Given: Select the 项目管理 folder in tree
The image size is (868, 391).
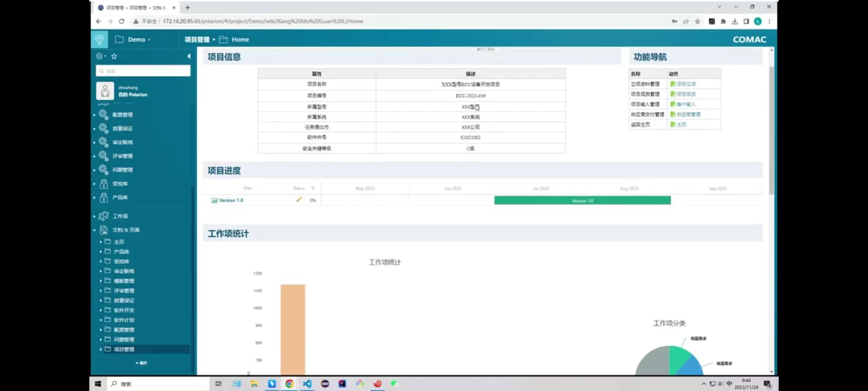Looking at the screenshot, I should 124,349.
